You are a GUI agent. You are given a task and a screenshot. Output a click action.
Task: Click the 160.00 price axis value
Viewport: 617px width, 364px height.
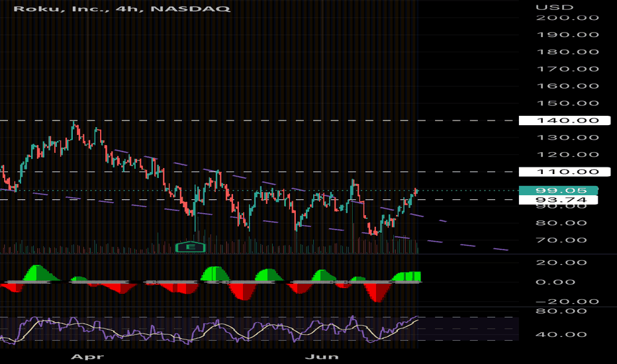tap(567, 86)
